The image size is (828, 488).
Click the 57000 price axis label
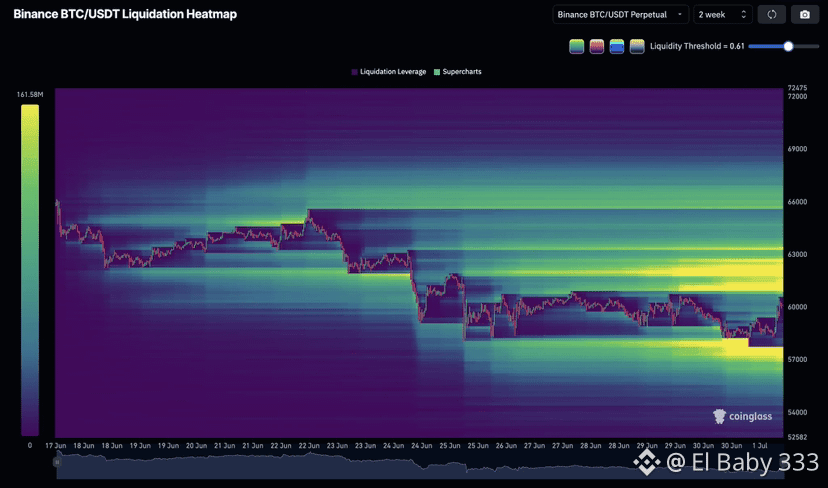[797, 359]
